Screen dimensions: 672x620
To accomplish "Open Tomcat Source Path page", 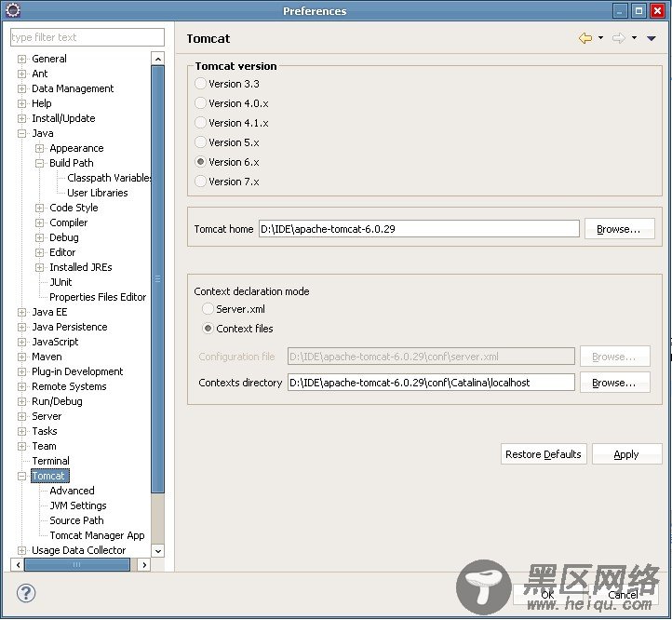I will [76, 520].
